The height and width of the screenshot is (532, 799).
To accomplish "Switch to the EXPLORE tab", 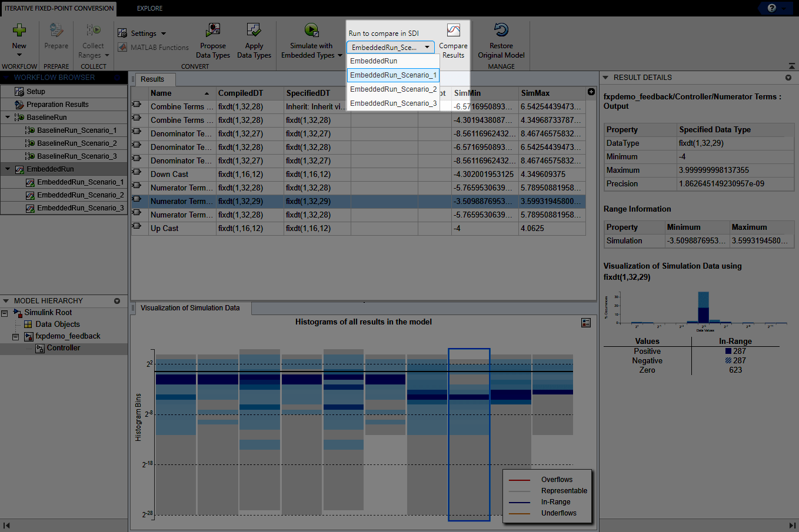I will click(149, 8).
